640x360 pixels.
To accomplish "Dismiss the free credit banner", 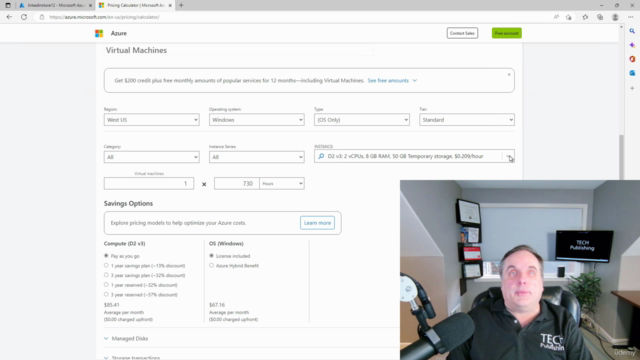I will (x=509, y=74).
